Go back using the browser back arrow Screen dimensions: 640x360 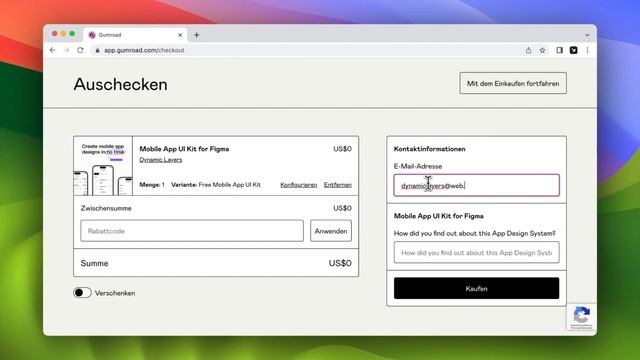tap(53, 50)
